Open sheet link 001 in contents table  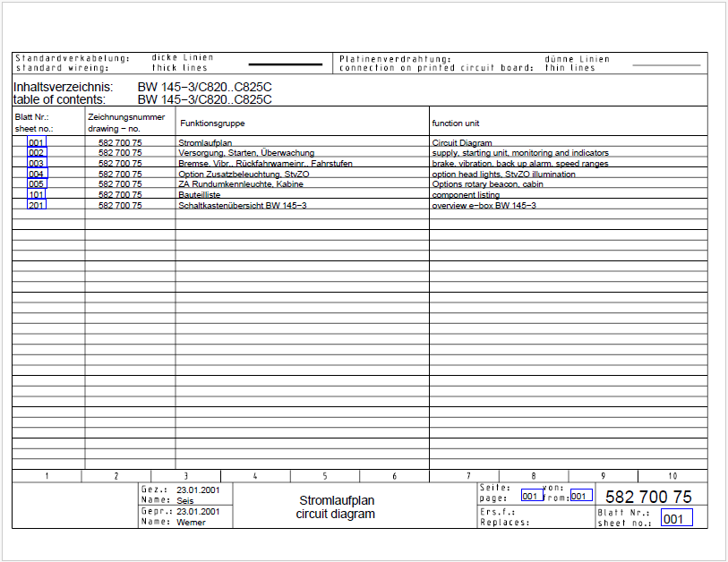tap(37, 142)
